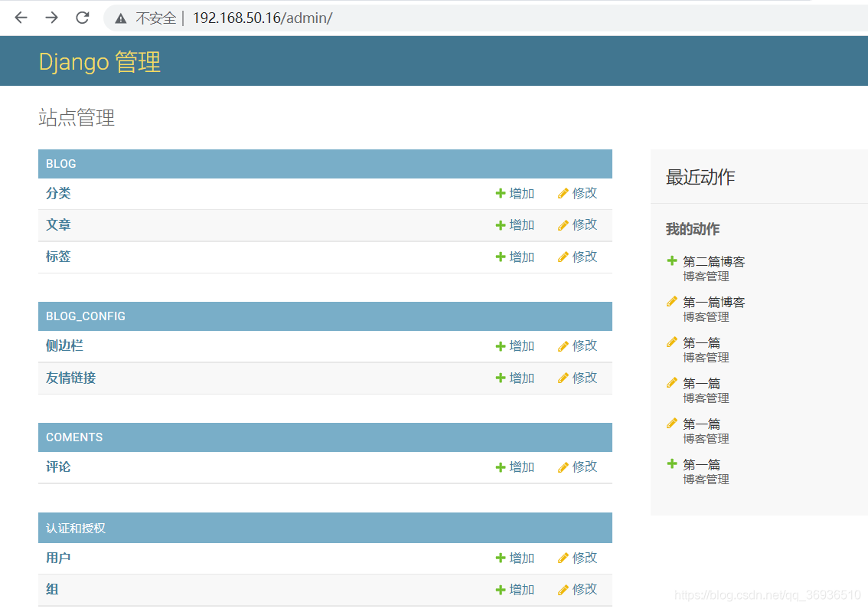
Task: Click 修改 in the 文章 row
Action: 577,225
